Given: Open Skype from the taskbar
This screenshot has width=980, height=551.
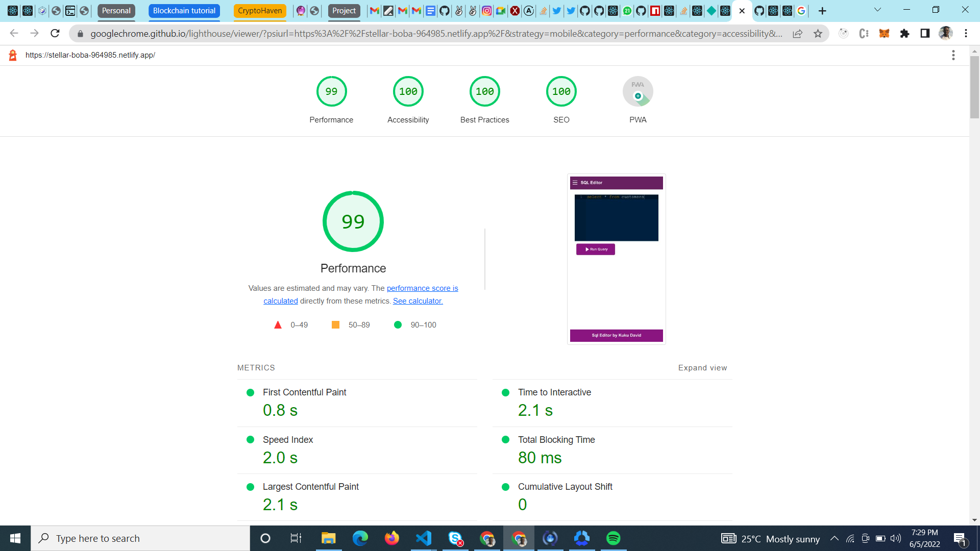Looking at the screenshot, I should coord(455,538).
